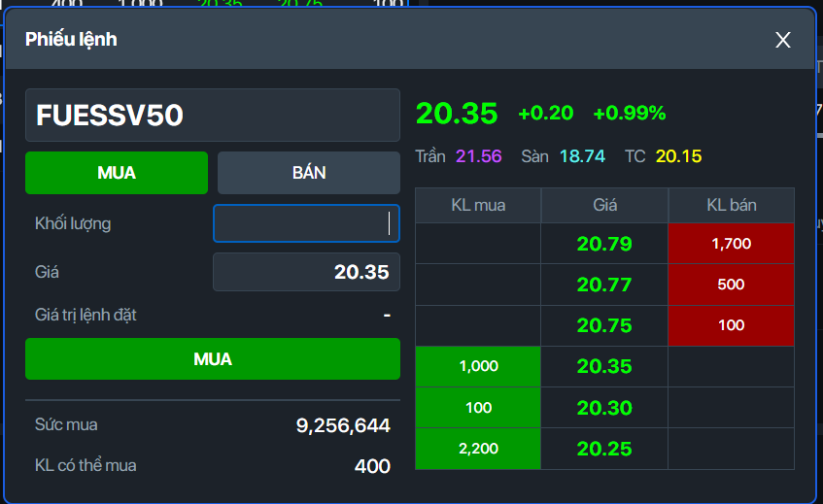Click KL có thể mua value 400

click(372, 466)
